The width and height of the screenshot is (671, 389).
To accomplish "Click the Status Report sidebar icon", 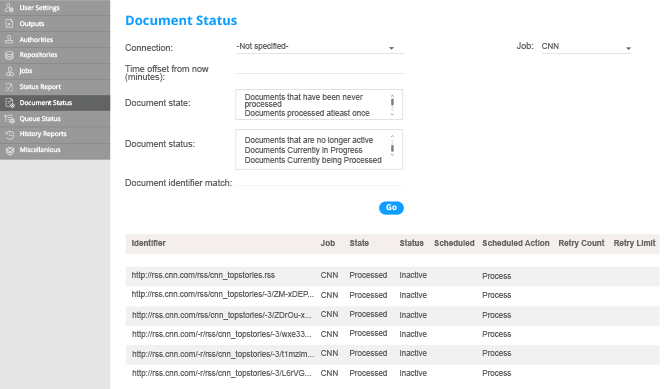I will [9, 87].
